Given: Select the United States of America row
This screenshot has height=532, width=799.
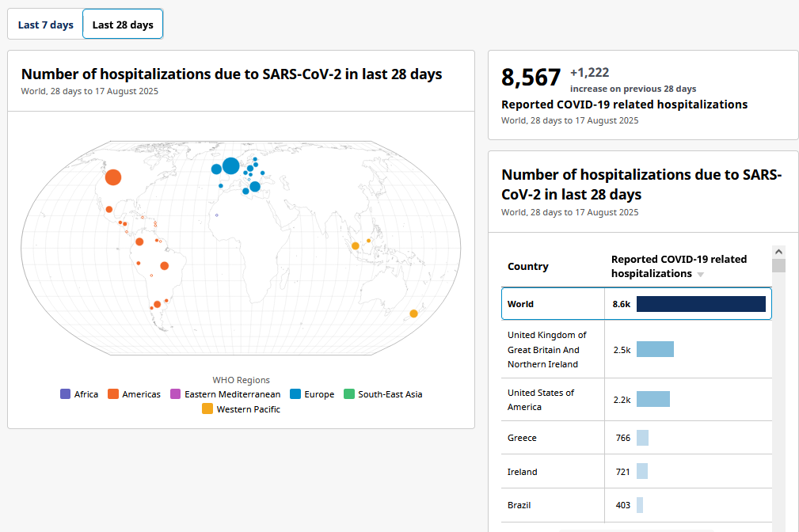Looking at the screenshot, I should point(637,400).
